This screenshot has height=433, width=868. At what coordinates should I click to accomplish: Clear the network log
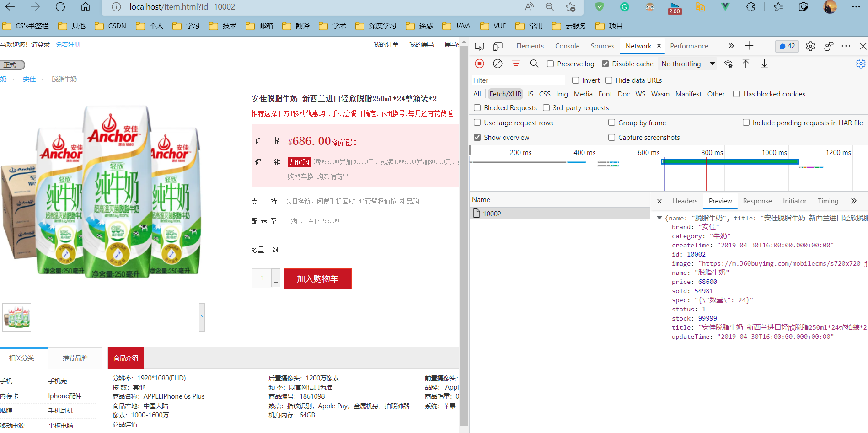498,64
